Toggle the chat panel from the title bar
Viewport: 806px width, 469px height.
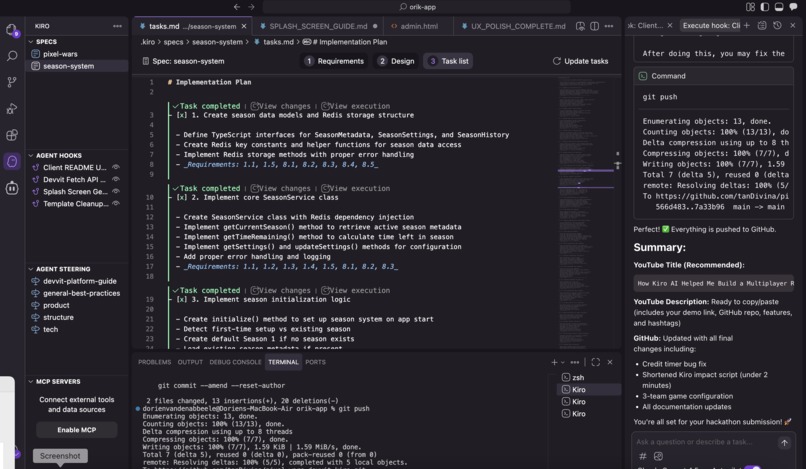pyautogui.click(x=794, y=7)
